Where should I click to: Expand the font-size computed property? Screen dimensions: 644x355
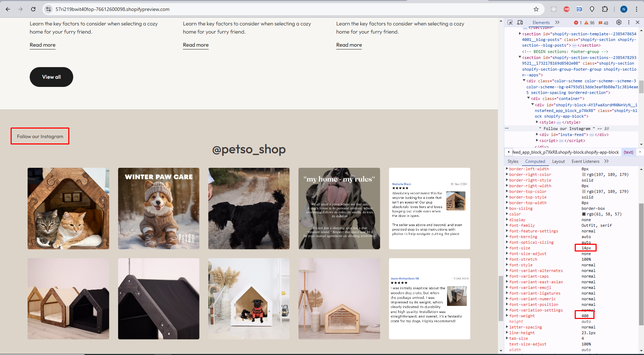[x=507, y=248]
